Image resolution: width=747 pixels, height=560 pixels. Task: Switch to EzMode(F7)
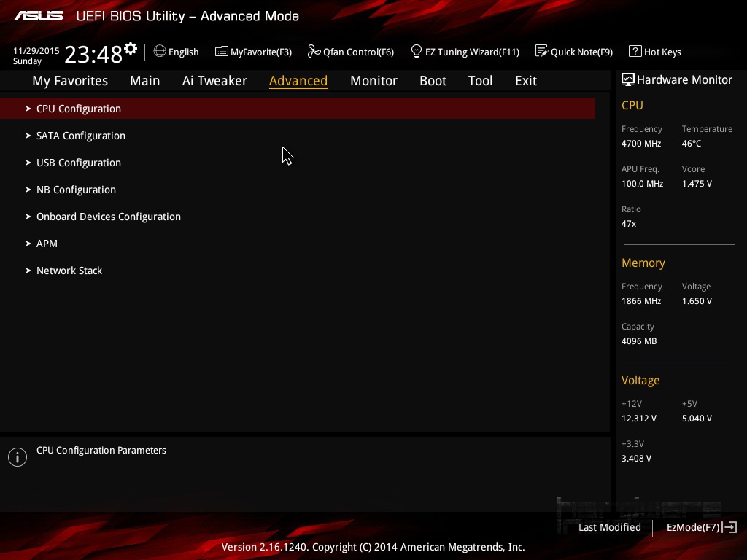(x=693, y=527)
